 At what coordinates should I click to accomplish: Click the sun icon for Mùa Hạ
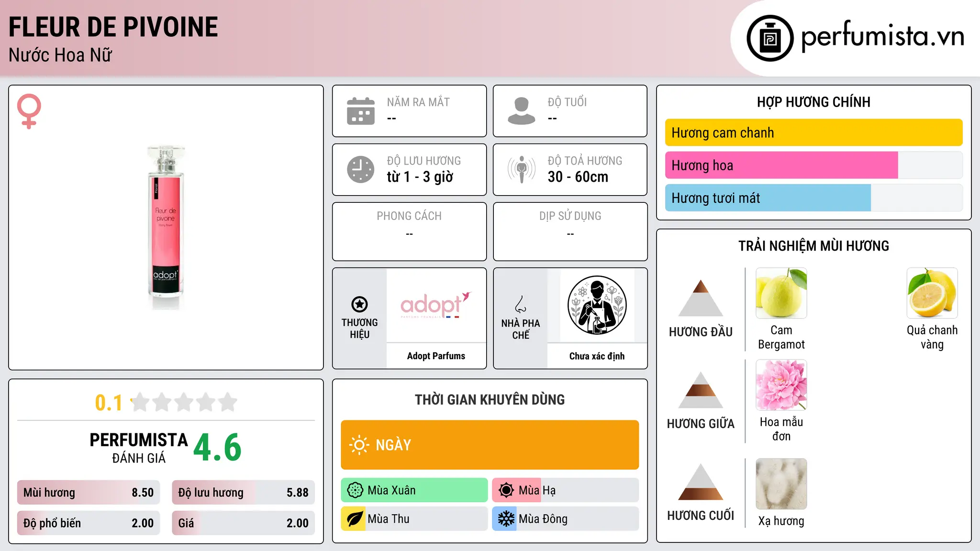506,490
